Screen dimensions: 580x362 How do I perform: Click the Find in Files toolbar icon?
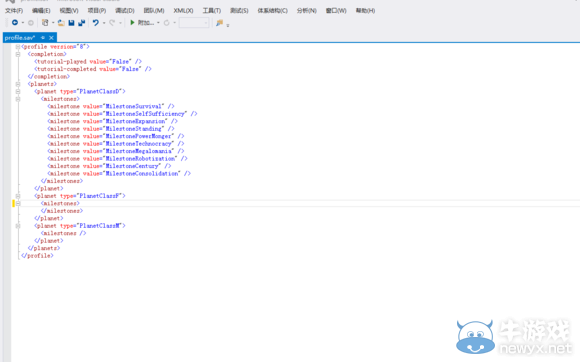tap(219, 23)
